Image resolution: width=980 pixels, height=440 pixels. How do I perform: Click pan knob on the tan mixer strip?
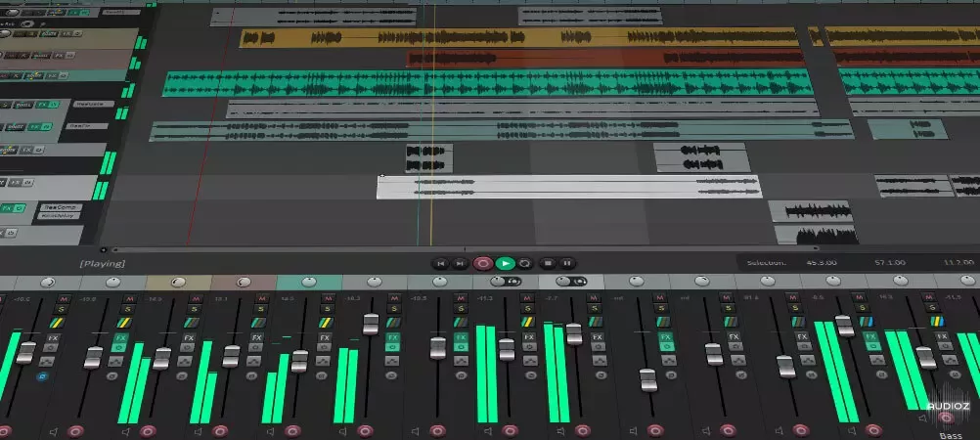coord(178,282)
